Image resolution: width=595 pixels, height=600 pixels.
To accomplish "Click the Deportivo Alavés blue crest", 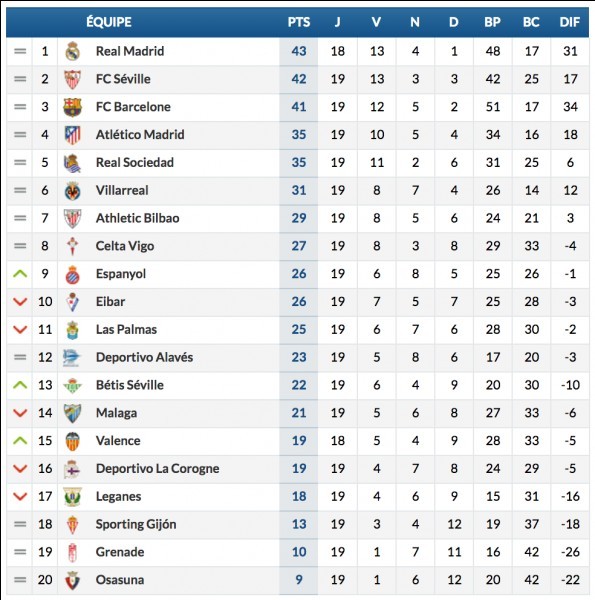I will [72, 357].
